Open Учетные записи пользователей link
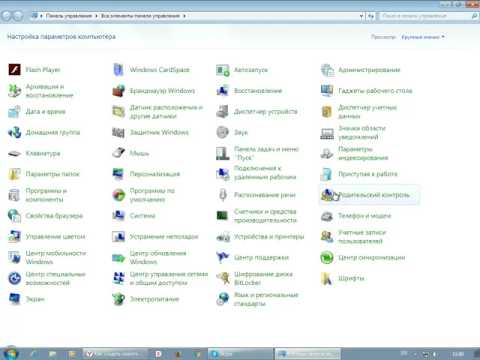The width and height of the screenshot is (480, 360). tap(362, 237)
